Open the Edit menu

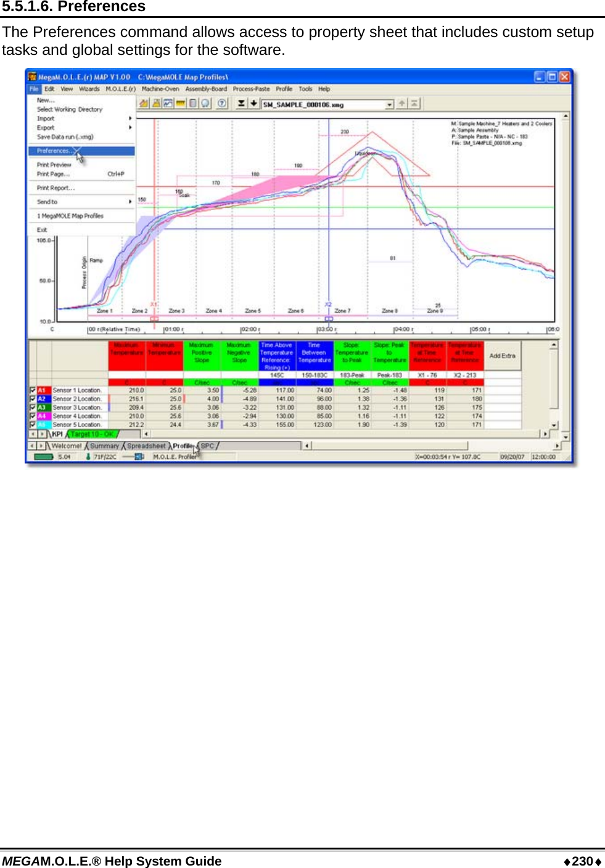tap(49, 89)
